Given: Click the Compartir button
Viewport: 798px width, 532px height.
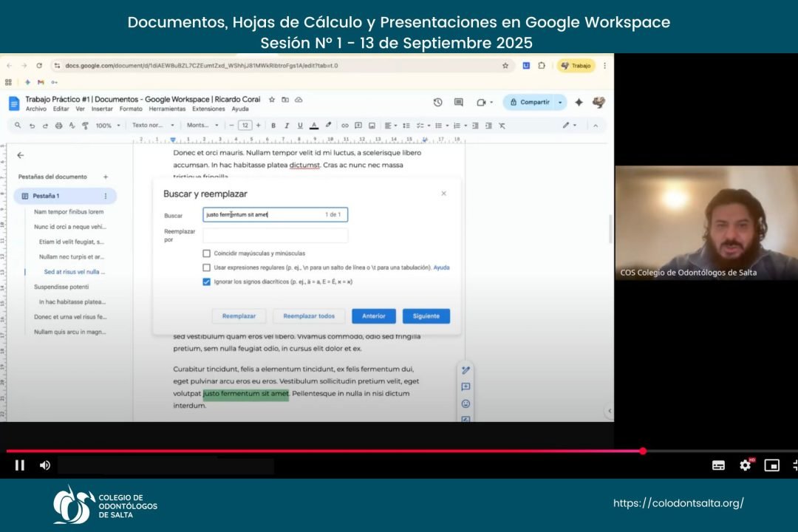Looking at the screenshot, I should 530,102.
